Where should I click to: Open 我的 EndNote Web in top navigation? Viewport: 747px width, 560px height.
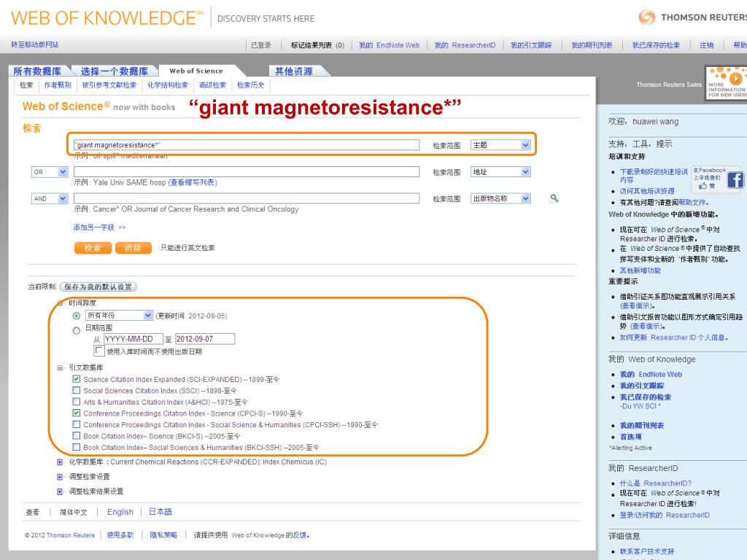point(390,45)
